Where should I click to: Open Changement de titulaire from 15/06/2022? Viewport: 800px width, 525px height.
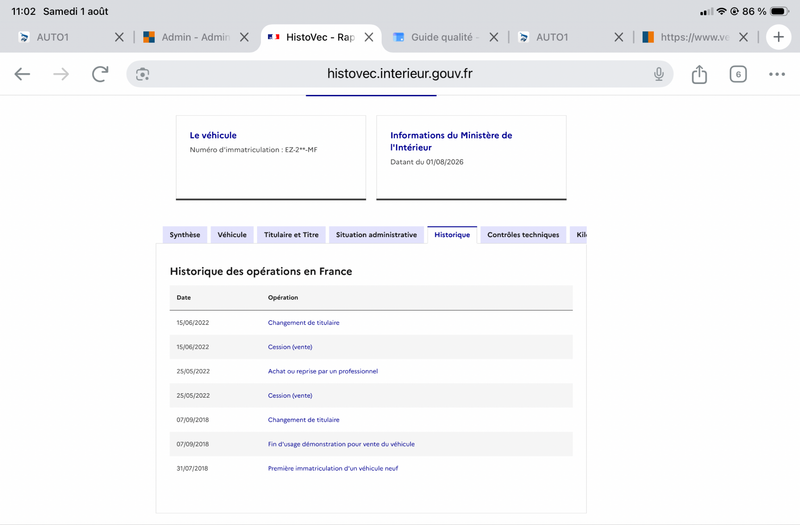[304, 322]
